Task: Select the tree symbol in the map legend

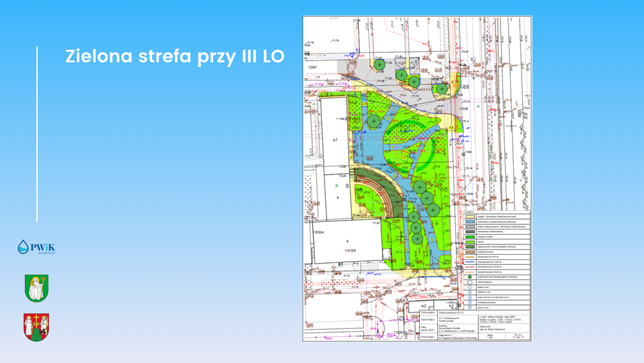Action: click(x=469, y=276)
